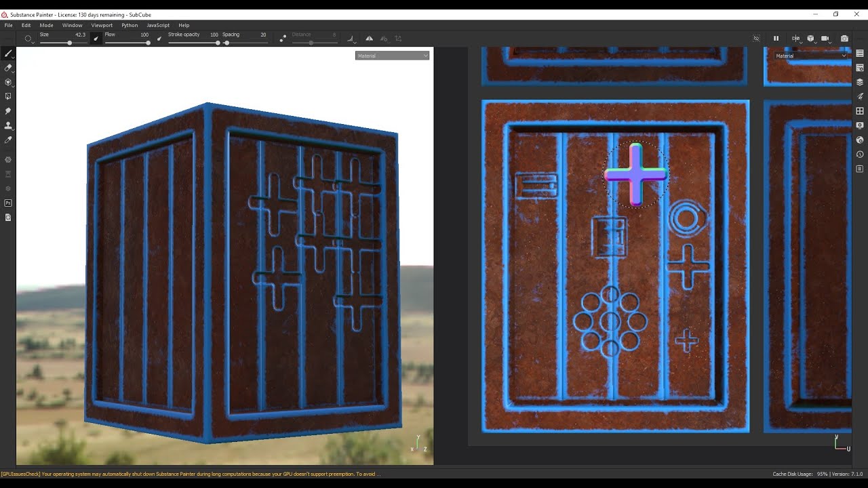Image resolution: width=868 pixels, height=488 pixels.
Task: Toggle lazy mouse option
Action: (x=283, y=39)
